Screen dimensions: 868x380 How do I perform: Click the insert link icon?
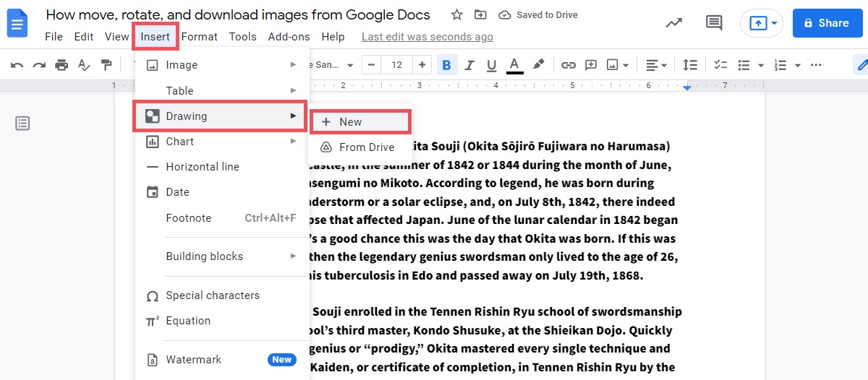tap(569, 65)
